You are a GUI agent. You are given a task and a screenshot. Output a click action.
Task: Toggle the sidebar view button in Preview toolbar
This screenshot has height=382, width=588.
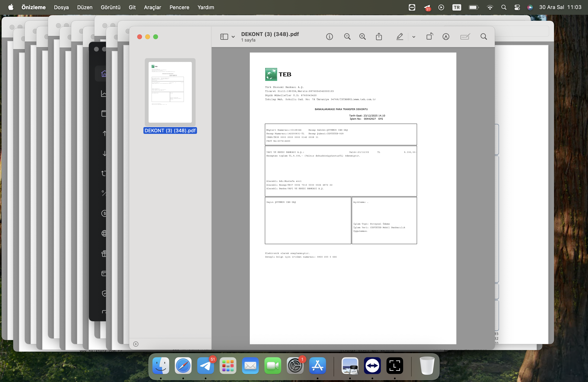pos(224,37)
